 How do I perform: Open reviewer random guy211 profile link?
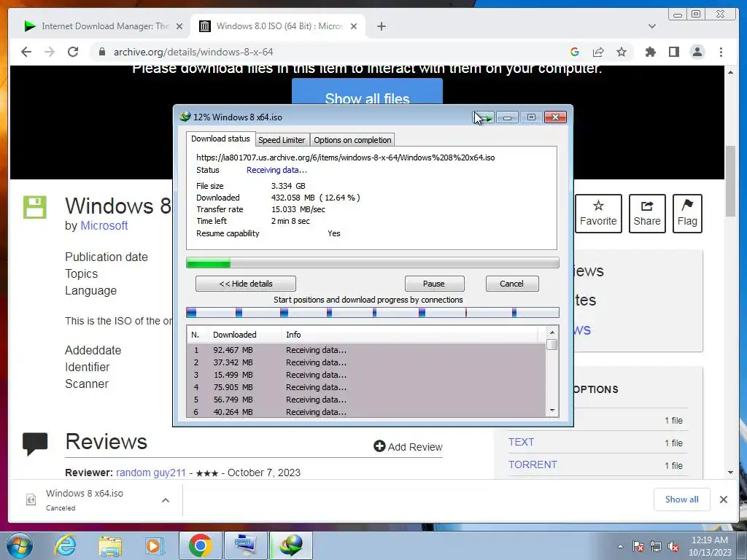pos(150,472)
